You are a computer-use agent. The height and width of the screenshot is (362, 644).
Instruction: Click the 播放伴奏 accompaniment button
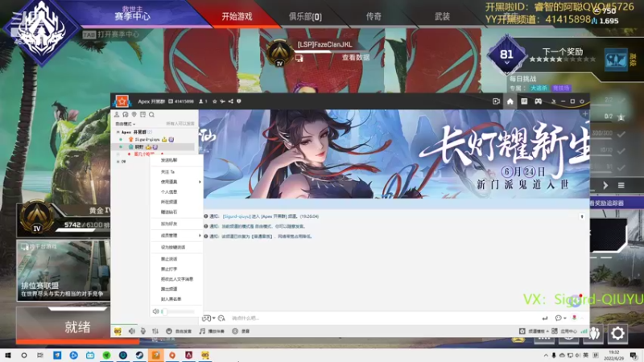pyautogui.click(x=212, y=331)
